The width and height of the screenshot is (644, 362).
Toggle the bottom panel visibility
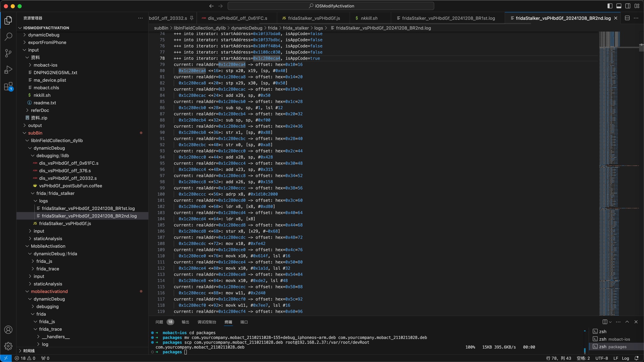[x=619, y=6]
